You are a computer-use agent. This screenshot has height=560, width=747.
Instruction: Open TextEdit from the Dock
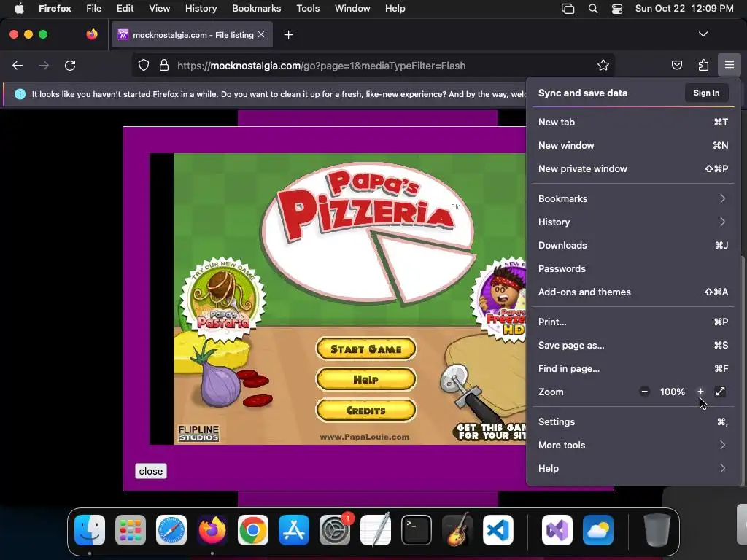376,530
